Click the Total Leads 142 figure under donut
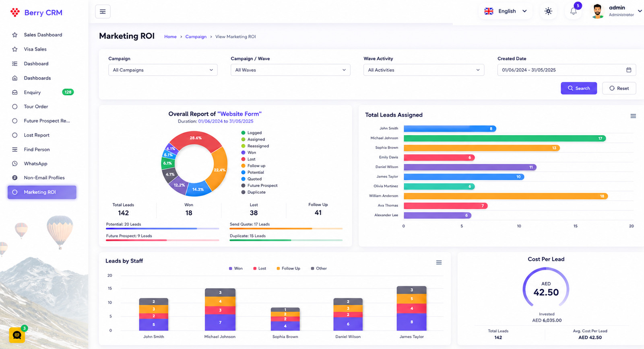The image size is (644, 349). [x=123, y=213]
